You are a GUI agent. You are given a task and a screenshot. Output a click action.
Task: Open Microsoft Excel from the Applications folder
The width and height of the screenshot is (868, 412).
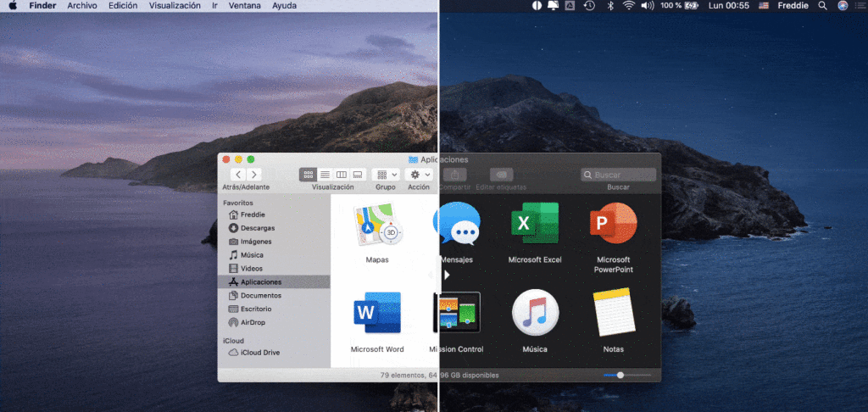[x=535, y=225]
